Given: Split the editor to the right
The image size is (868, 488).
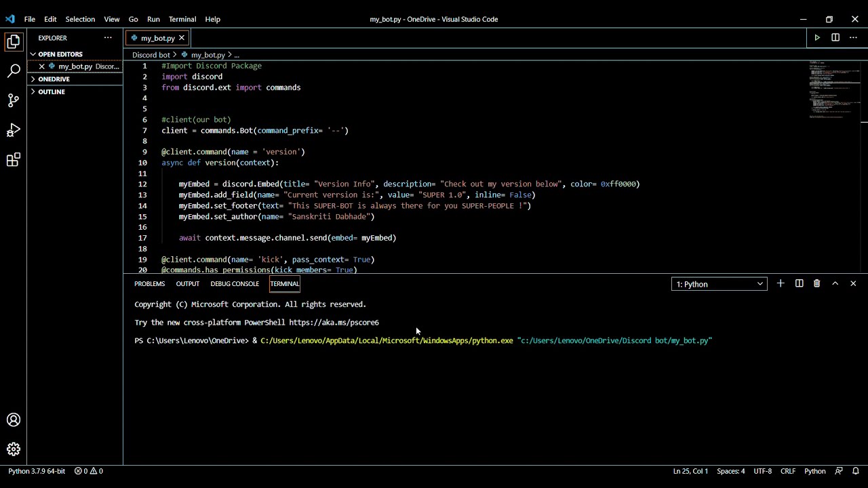Looking at the screenshot, I should click(835, 38).
